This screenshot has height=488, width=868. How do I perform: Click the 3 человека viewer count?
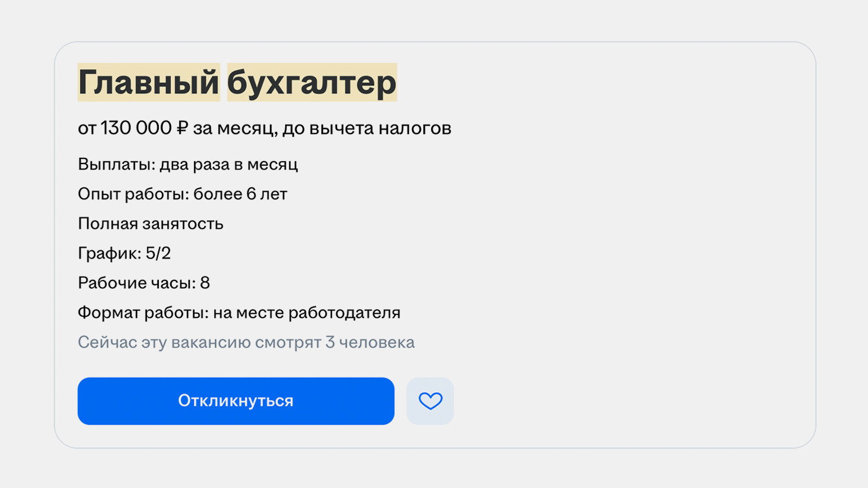point(370,343)
